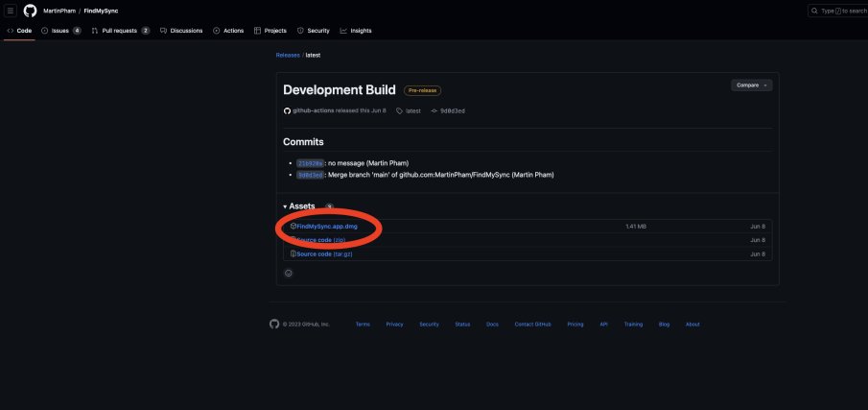
Task: Download Source code (tar.gz)
Action: [x=325, y=253]
